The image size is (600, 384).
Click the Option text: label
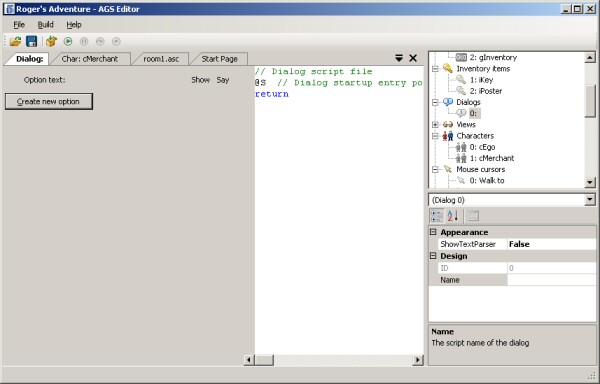coord(44,80)
